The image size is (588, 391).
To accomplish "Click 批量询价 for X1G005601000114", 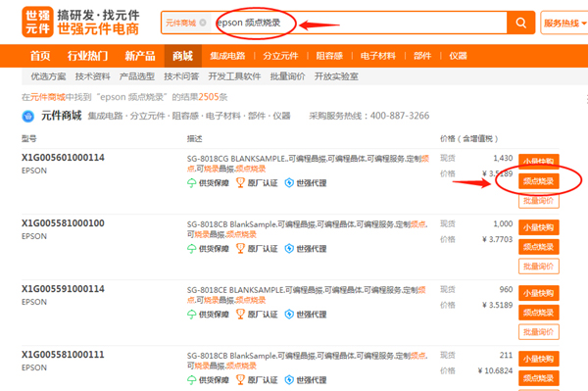I will coord(538,201).
